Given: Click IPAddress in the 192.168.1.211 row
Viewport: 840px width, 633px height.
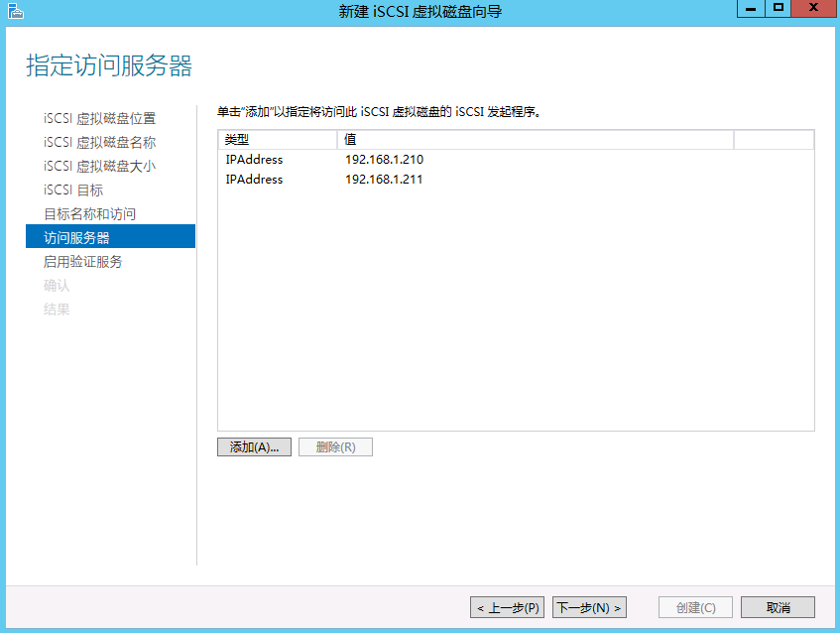Looking at the screenshot, I should click(x=254, y=180).
